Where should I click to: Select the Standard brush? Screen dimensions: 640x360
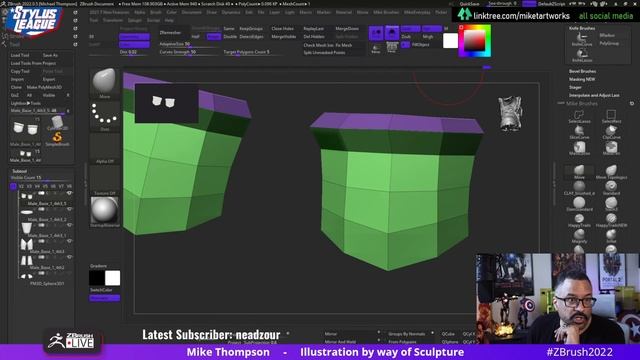pyautogui.click(x=611, y=188)
